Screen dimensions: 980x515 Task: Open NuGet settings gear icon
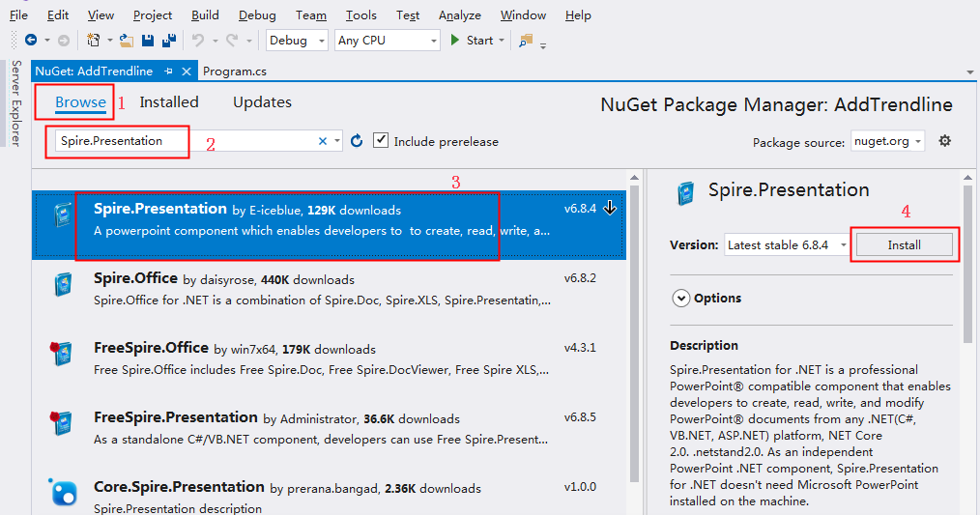coord(944,141)
